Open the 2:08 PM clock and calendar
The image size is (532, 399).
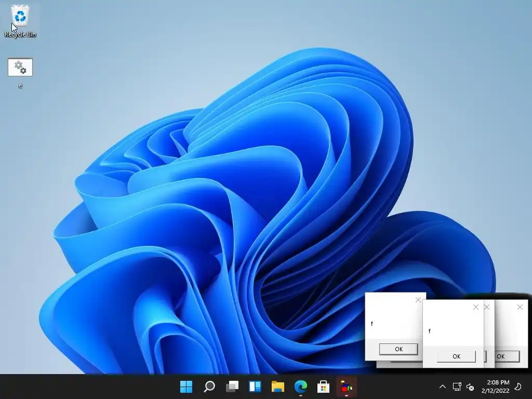pyautogui.click(x=495, y=387)
